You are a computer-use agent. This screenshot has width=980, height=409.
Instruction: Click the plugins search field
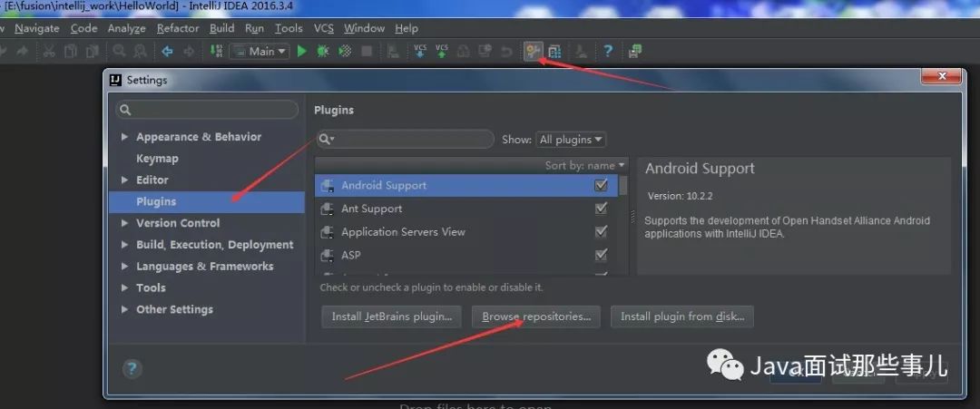click(405, 139)
